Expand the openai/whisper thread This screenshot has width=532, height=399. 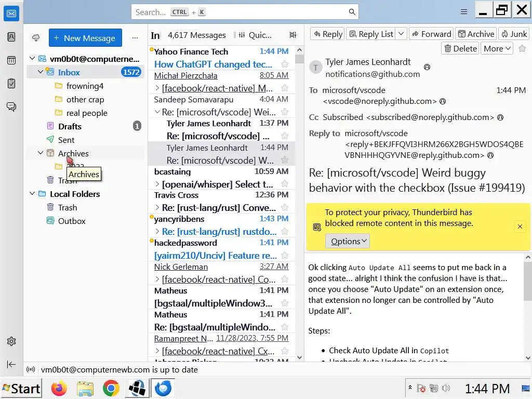click(157, 184)
